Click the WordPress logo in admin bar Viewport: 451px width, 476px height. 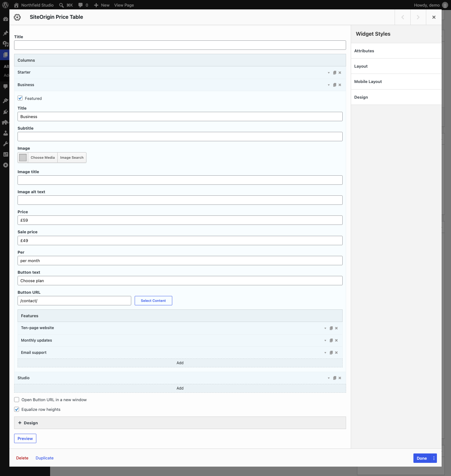(x=5, y=5)
